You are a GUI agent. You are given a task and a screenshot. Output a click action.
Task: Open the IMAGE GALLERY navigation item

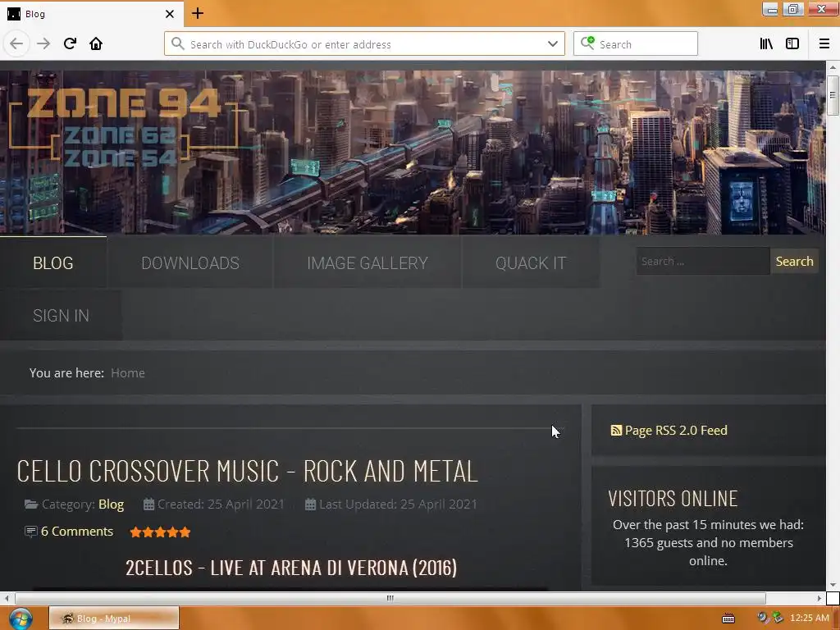[x=367, y=263]
